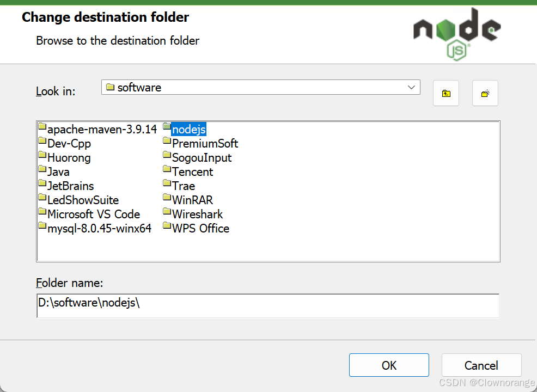Click the Trae folder name
Screen dimensions: 537x392
(184, 186)
